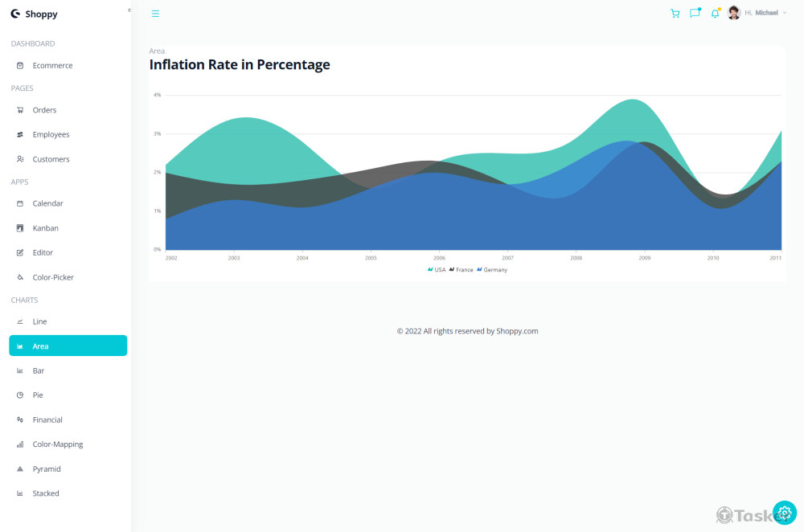Open the settings gear button
Viewport: 804px width, 532px height.
click(785, 513)
